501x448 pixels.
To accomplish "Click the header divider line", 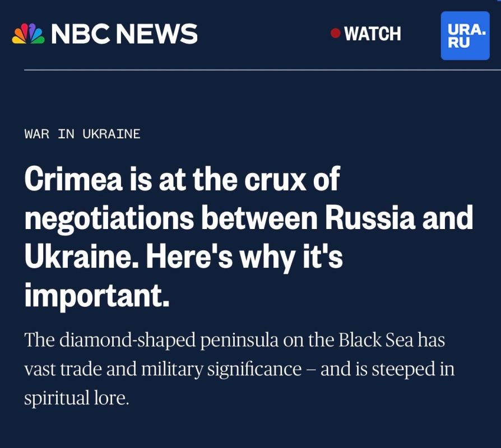I will point(250,70).
